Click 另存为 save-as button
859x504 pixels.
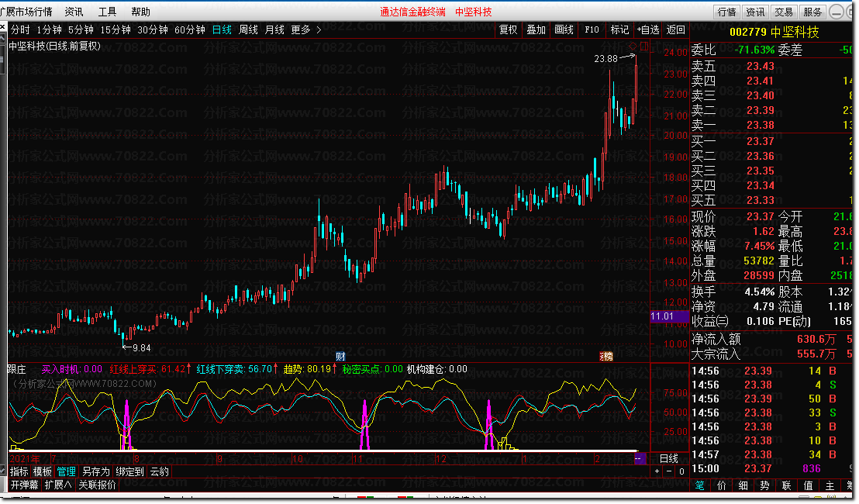click(x=96, y=471)
